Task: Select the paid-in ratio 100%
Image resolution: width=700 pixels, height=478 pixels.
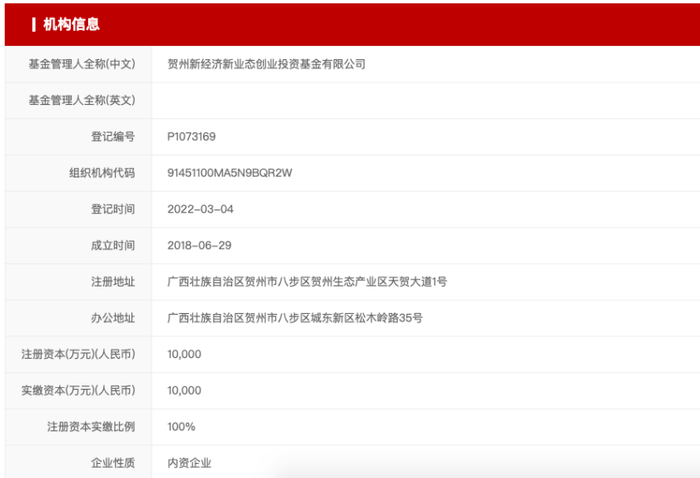Action: click(181, 427)
